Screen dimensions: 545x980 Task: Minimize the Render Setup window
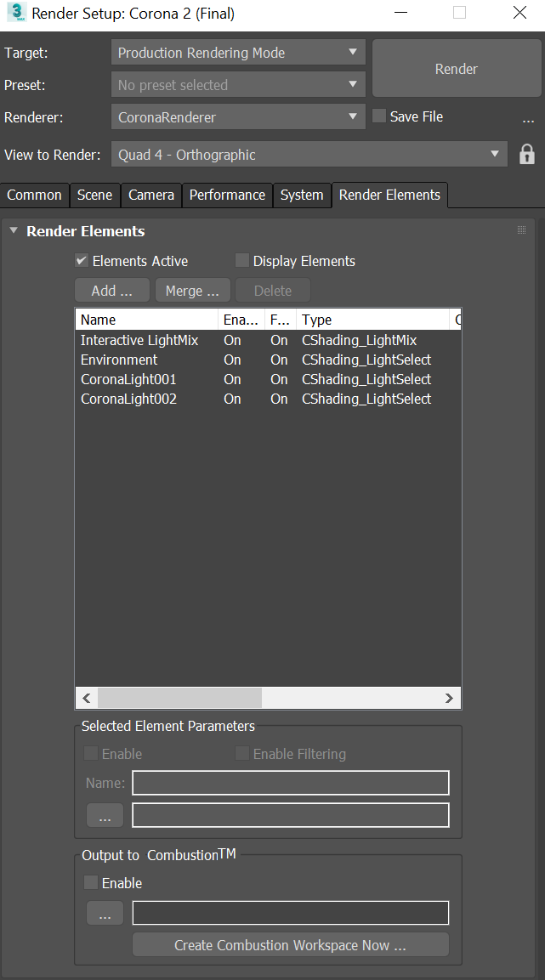point(401,13)
